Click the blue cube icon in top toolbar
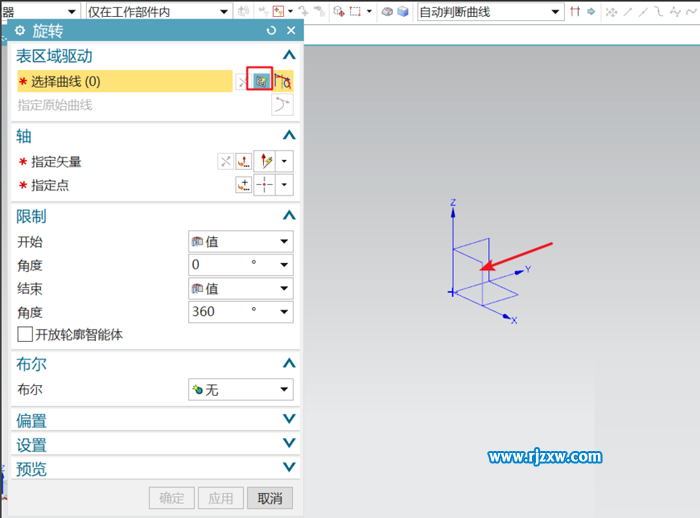Viewport: 700px width, 518px height. (403, 12)
